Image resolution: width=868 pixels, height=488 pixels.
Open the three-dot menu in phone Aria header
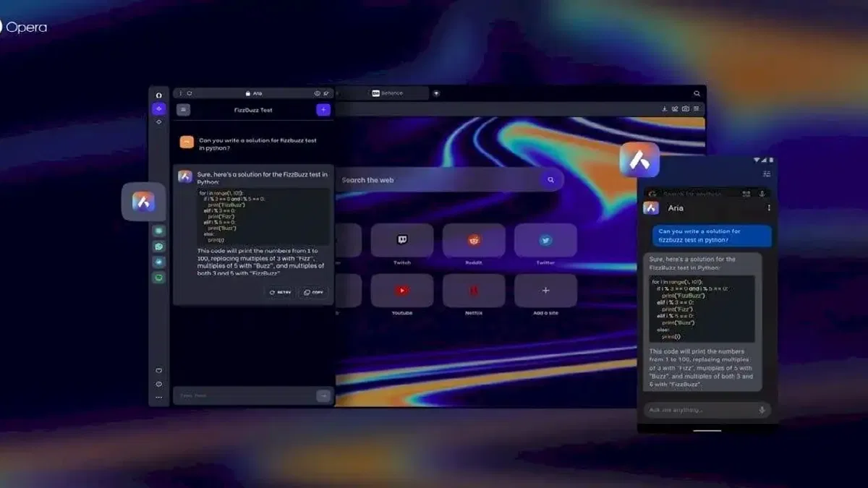click(768, 208)
